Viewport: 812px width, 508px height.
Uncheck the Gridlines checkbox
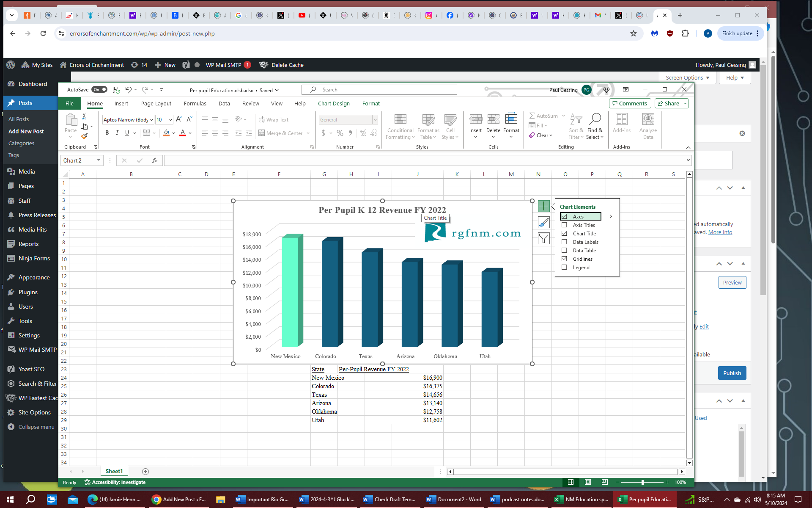(564, 259)
